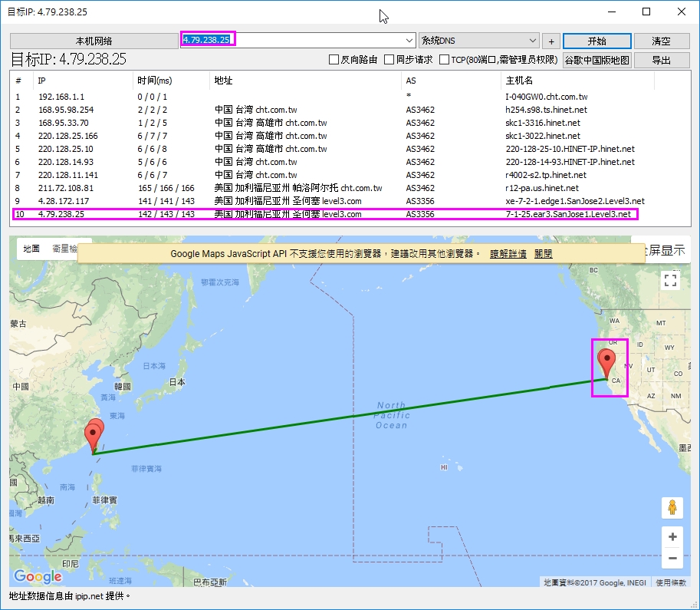Enable the 反向路由 checkbox
700x610 pixels.
(334, 59)
